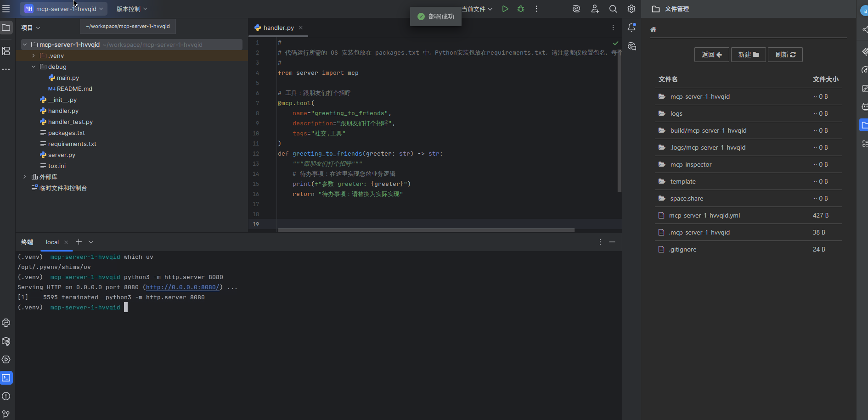Screen dimensions: 868x420
Task: Click the Debug bug icon
Action: 521,9
